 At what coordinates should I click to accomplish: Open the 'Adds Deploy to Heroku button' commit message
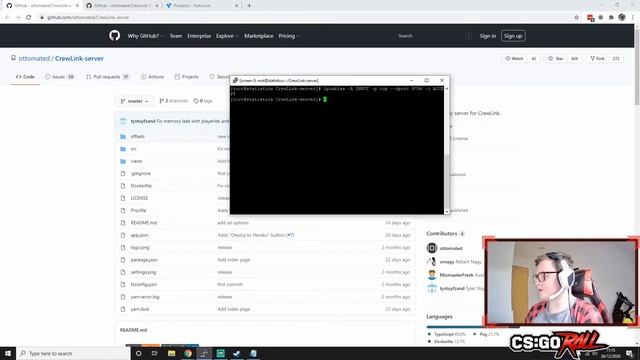pyautogui.click(x=256, y=235)
